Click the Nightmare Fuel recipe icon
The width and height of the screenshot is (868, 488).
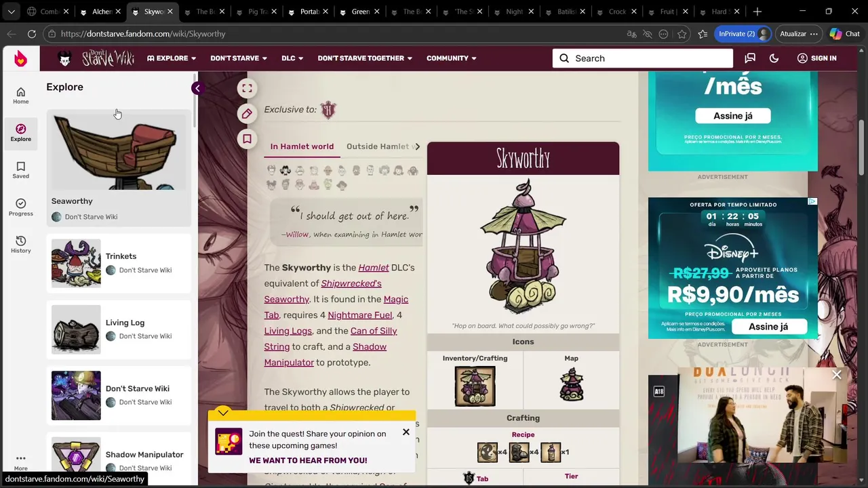pos(487,452)
